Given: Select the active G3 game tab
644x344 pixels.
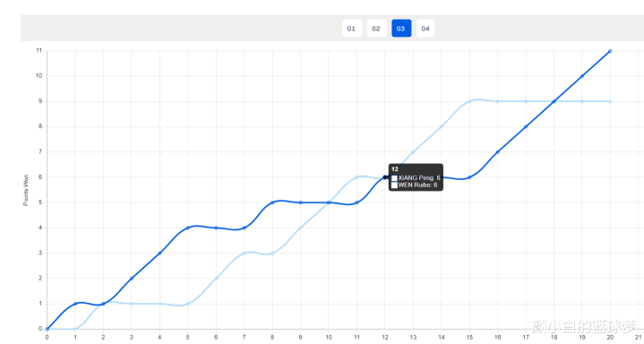Looking at the screenshot, I should coord(401,29).
